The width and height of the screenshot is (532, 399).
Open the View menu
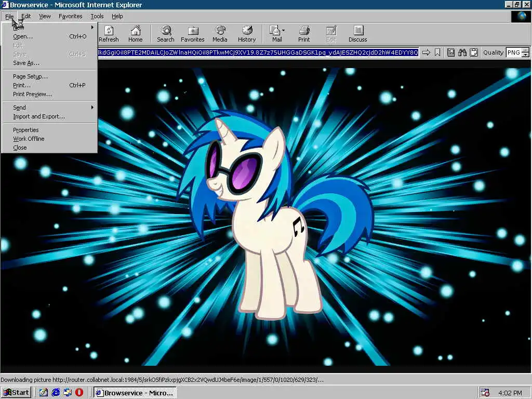45,16
